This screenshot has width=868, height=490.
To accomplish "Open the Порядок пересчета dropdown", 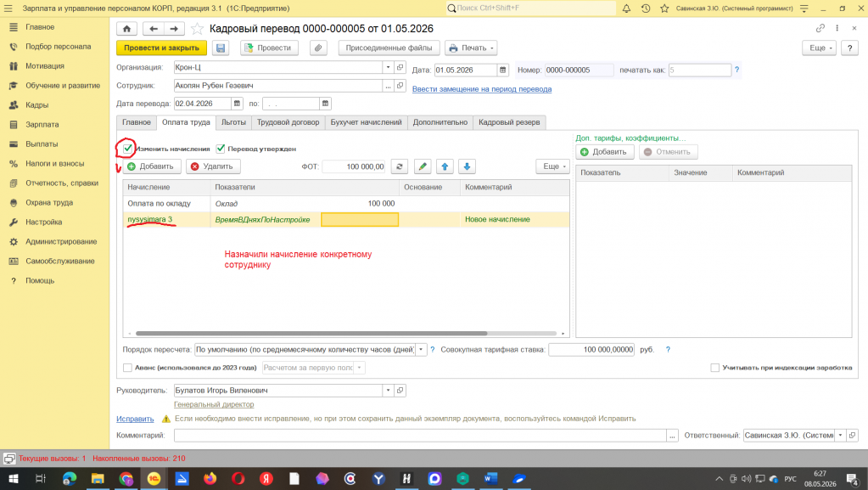I will click(421, 350).
